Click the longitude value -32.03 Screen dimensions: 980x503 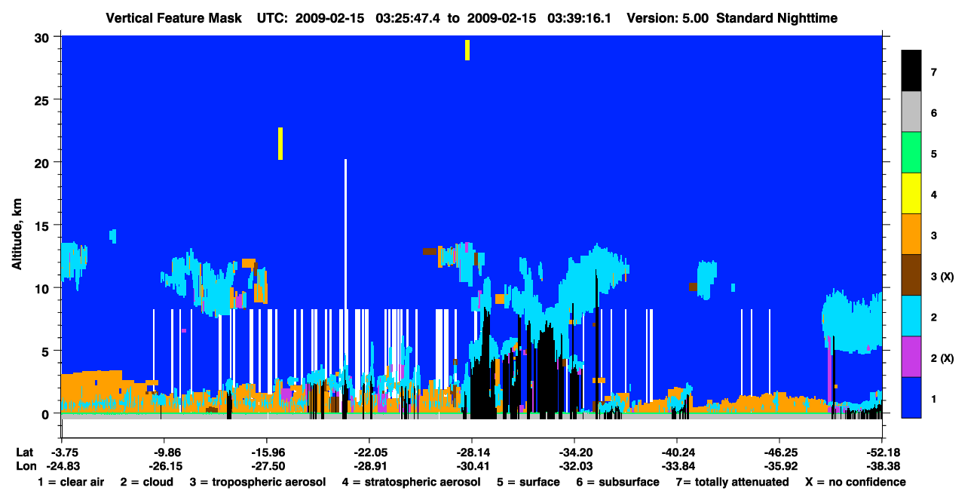[574, 466]
